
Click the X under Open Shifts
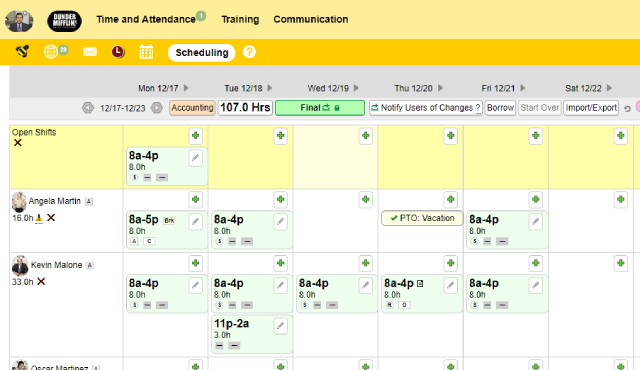click(18, 143)
